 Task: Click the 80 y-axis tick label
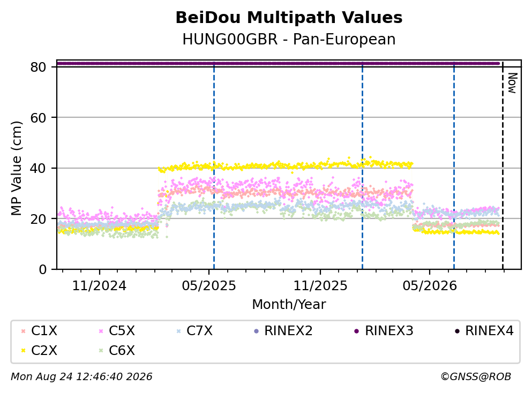(x=38, y=67)
